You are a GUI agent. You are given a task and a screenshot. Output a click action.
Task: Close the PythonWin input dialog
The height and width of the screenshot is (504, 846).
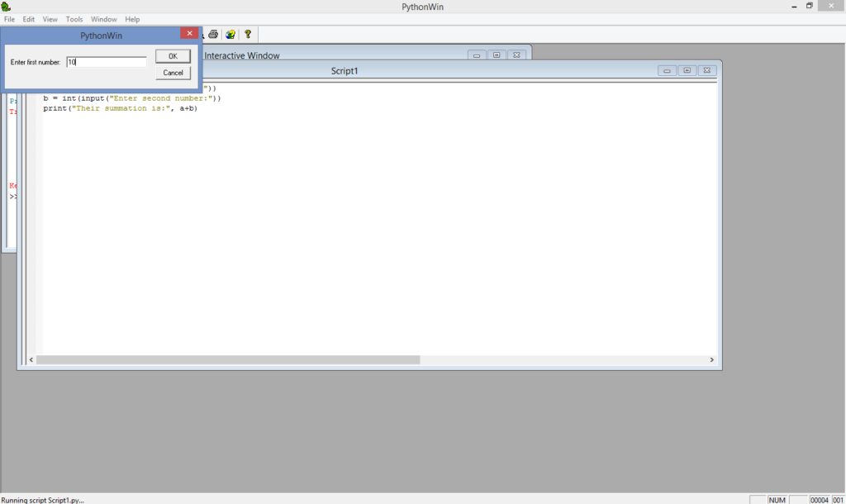[189, 33]
